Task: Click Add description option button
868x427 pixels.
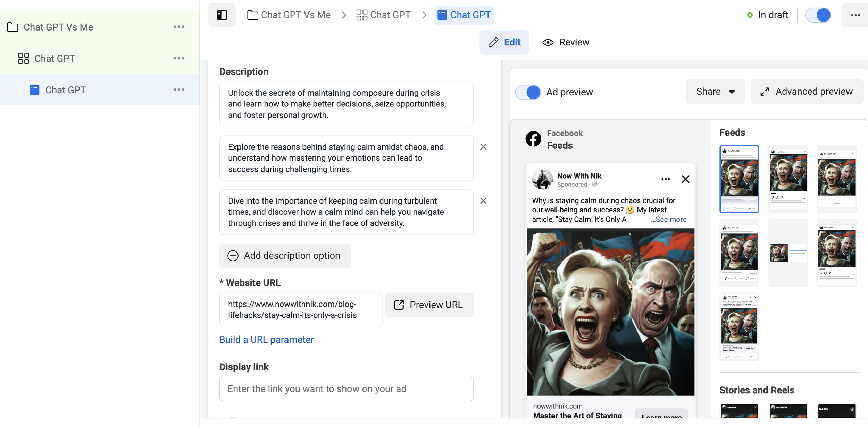Action: (285, 256)
